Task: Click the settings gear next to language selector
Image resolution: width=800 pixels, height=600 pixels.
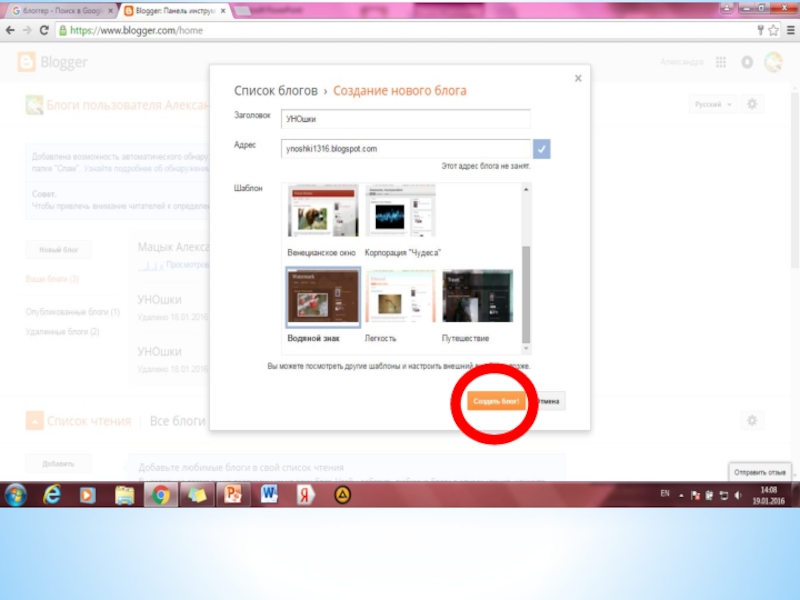Action: click(x=752, y=104)
